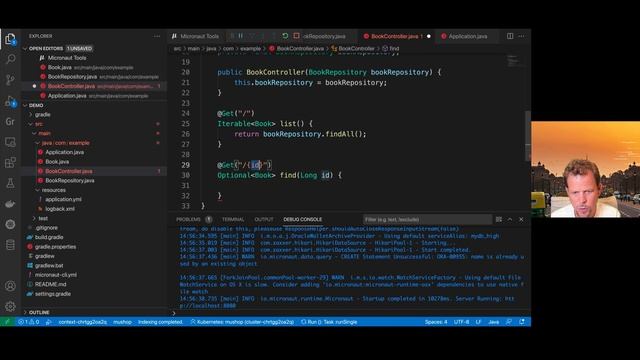Image resolution: width=640 pixels, height=360 pixels.
Task: Open the Accounts menu icon
Action: (10, 286)
